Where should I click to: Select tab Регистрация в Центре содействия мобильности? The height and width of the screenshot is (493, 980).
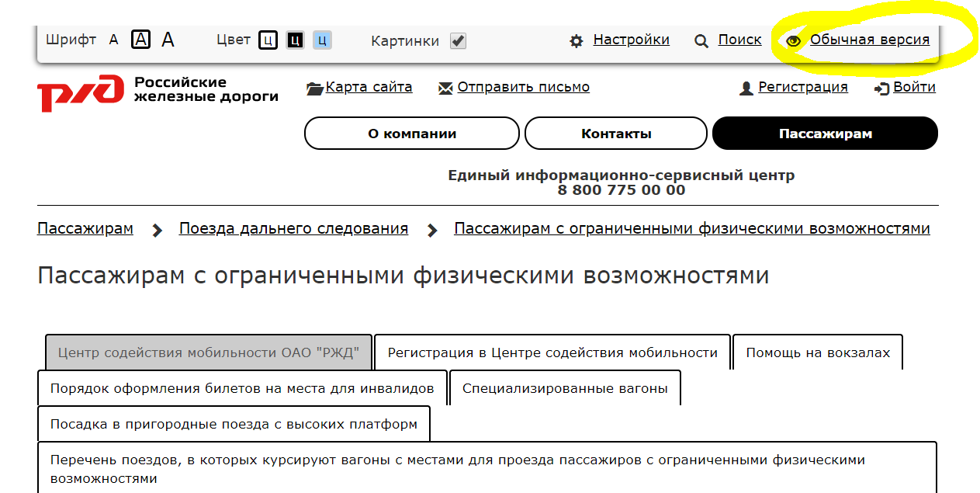(x=552, y=352)
